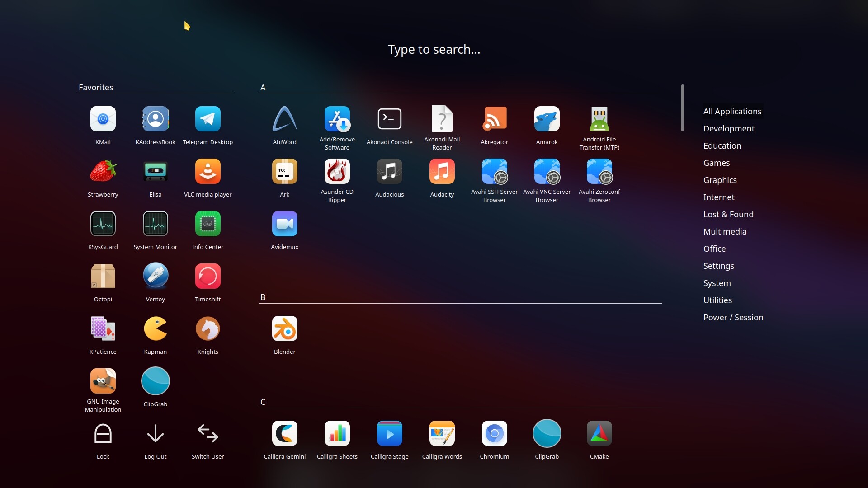Filter by Office category
The width and height of the screenshot is (868, 488).
click(x=714, y=249)
